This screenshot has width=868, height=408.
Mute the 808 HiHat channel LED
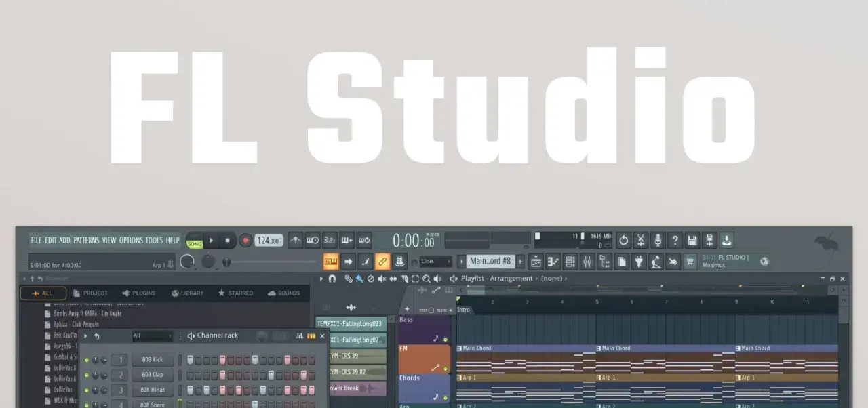click(x=86, y=390)
